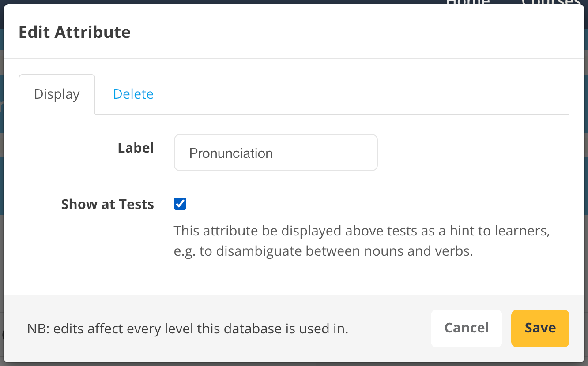
Task: Click the Edit Attribute dialog title
Action: 75,33
